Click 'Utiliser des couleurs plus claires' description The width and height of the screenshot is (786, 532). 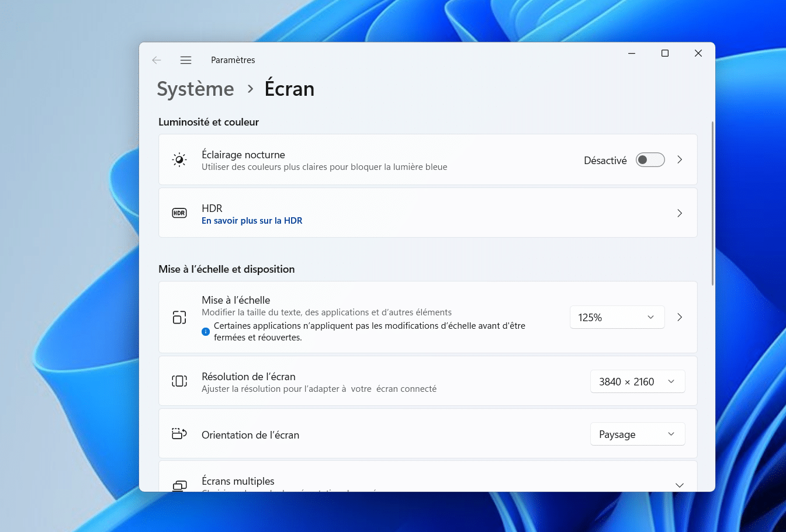[324, 167]
